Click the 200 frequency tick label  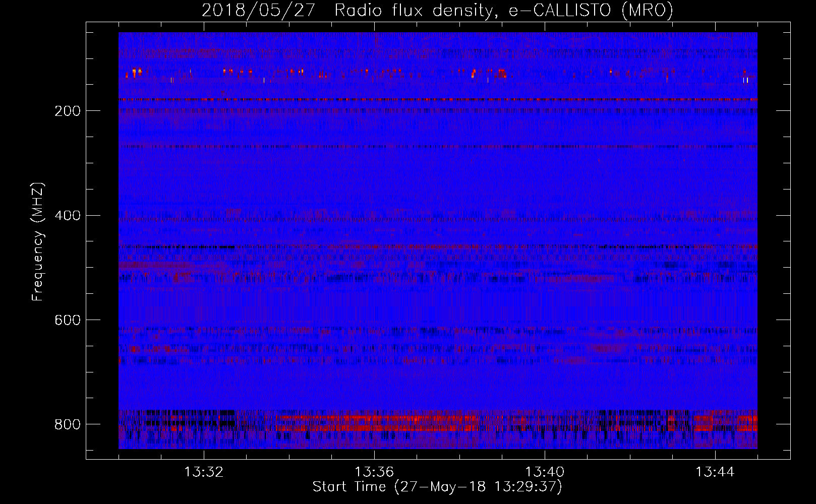click(x=67, y=111)
